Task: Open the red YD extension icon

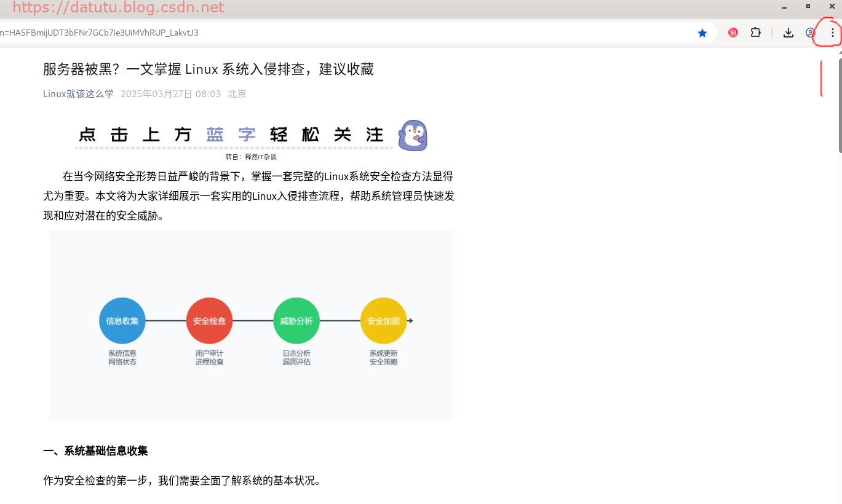Action: tap(733, 33)
